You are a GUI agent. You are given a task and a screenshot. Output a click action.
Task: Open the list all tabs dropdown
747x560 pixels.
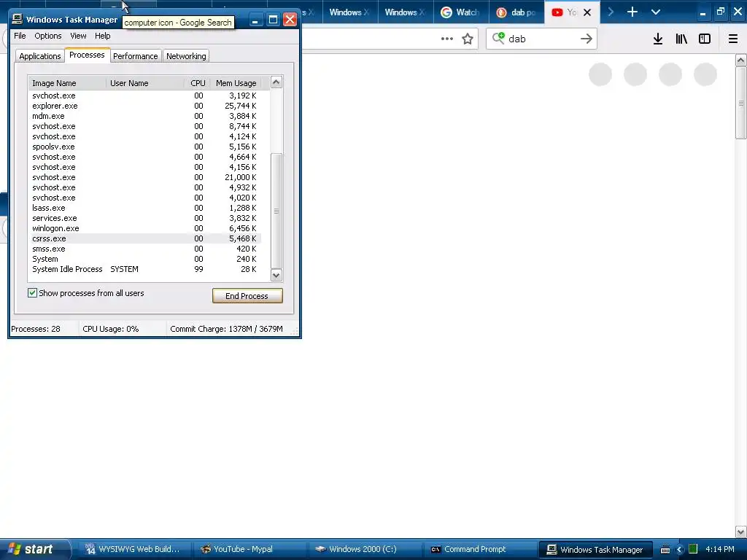tap(656, 12)
